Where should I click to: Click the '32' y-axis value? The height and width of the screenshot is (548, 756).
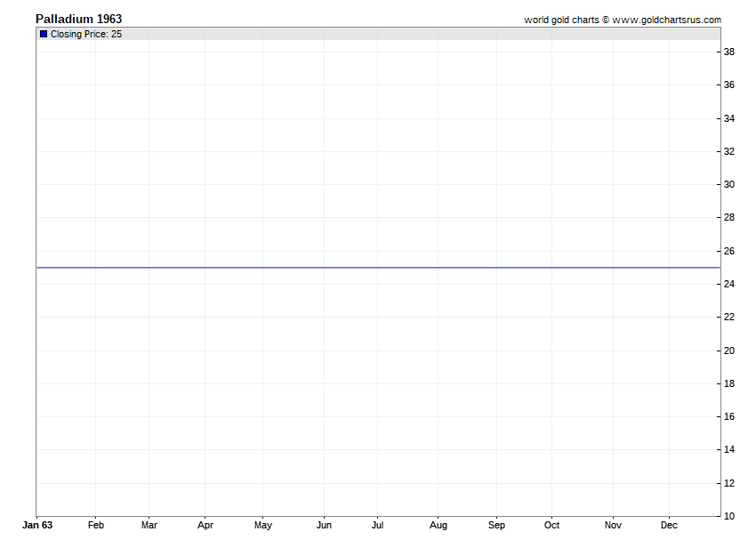729,151
